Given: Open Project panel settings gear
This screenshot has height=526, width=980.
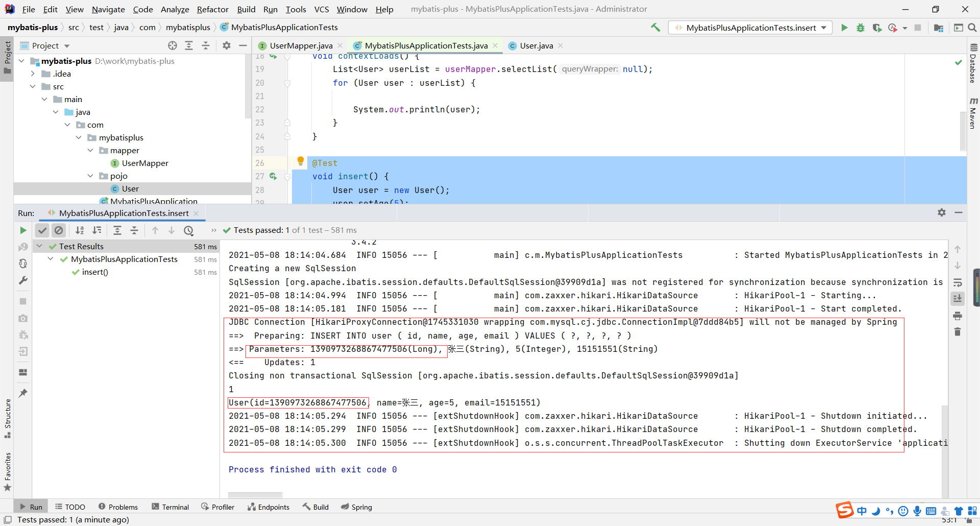Looking at the screenshot, I should pos(227,45).
